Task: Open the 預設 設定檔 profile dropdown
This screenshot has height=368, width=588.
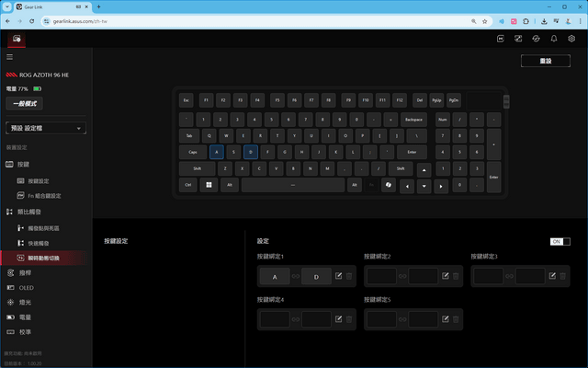Action: pyautogui.click(x=46, y=128)
